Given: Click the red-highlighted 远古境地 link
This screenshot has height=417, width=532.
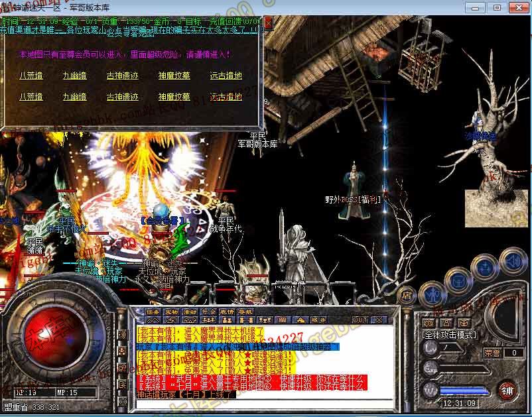Looking at the screenshot, I should click(x=226, y=97).
